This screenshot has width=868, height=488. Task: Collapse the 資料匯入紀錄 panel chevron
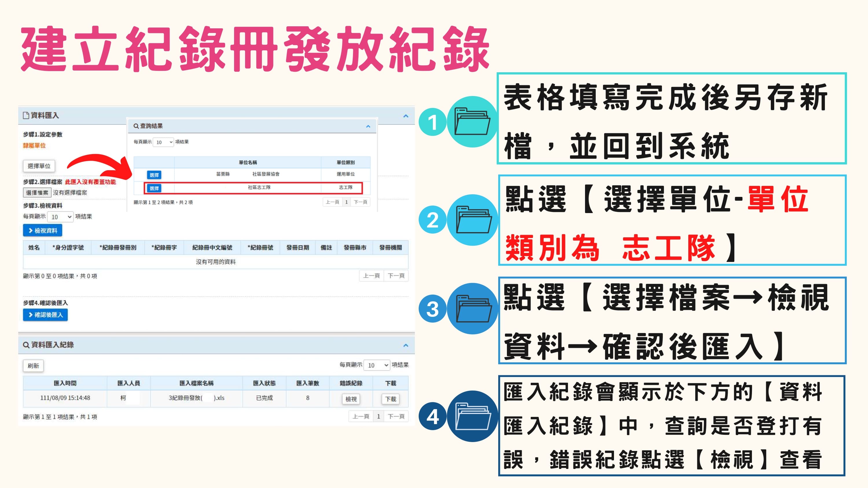click(406, 345)
